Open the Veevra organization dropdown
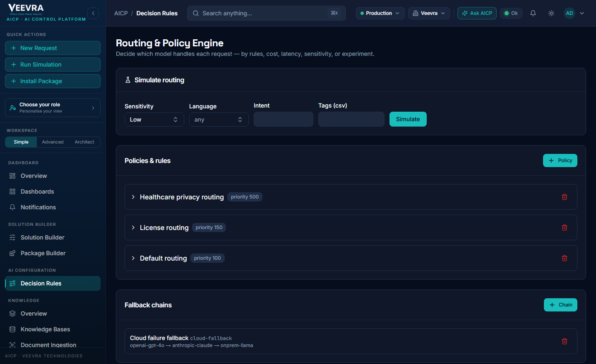This screenshot has width=596, height=364. point(429,13)
